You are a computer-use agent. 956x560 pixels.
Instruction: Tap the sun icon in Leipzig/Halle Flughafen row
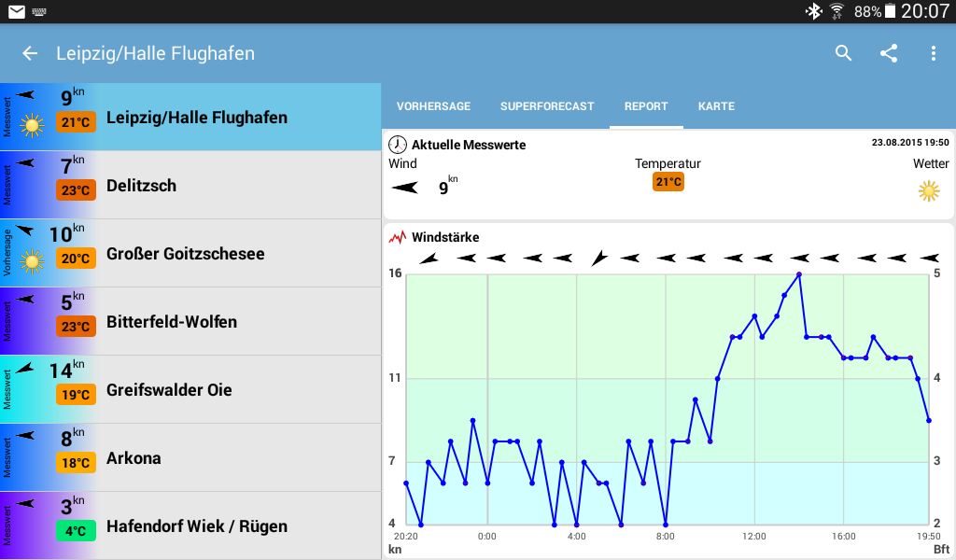(x=32, y=125)
